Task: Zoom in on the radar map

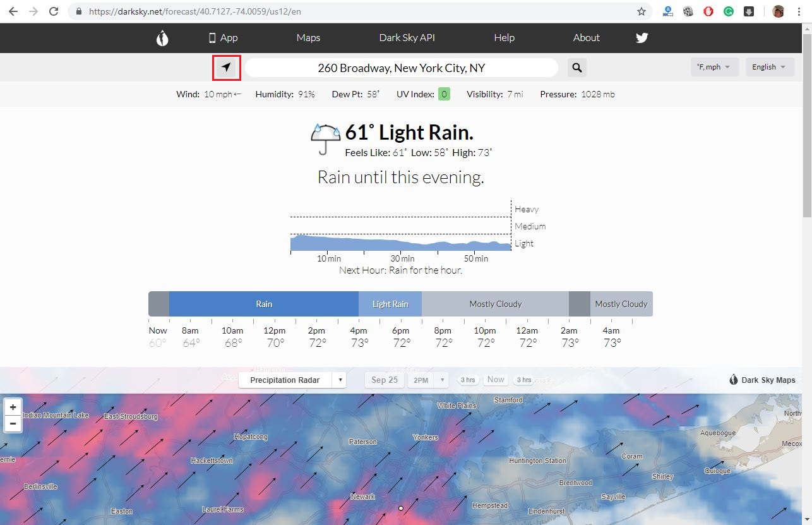Action: 13,407
